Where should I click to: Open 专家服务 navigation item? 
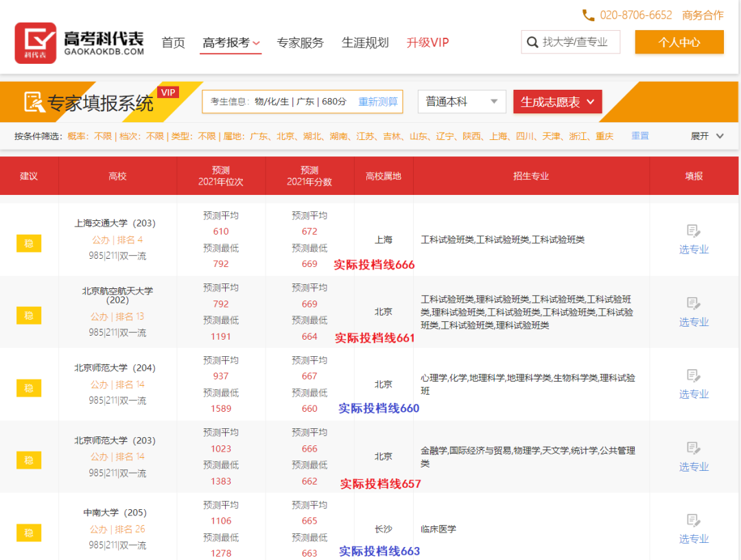click(x=300, y=43)
